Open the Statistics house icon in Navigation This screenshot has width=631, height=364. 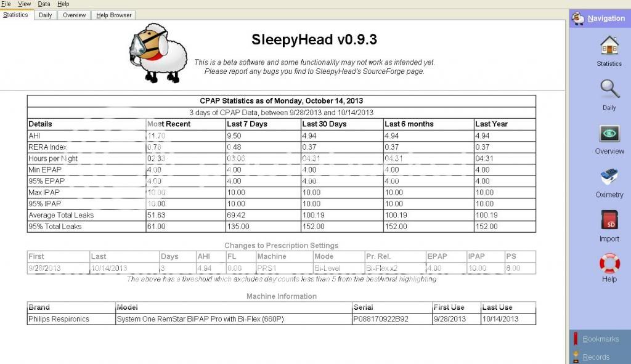[x=609, y=46]
